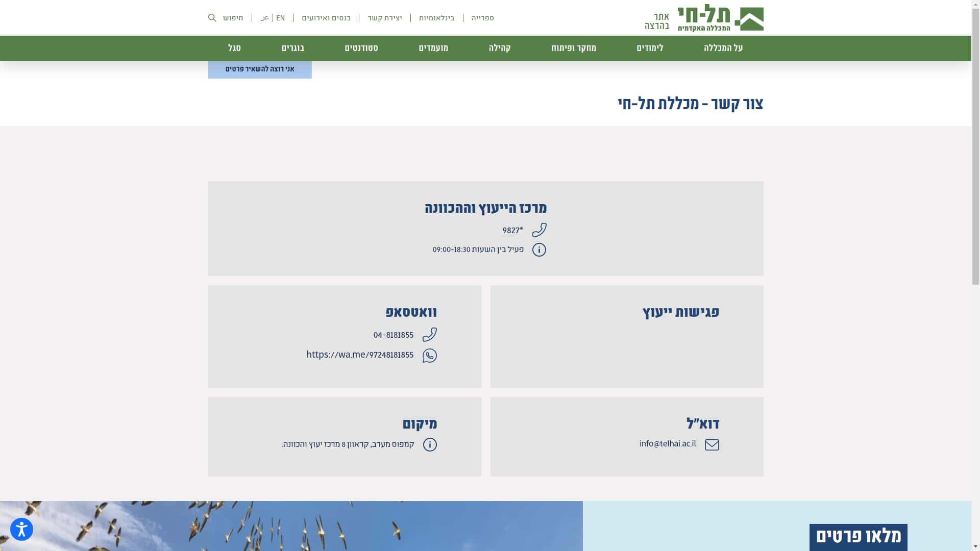Click the Tel-Hai college logo

[x=720, y=18]
